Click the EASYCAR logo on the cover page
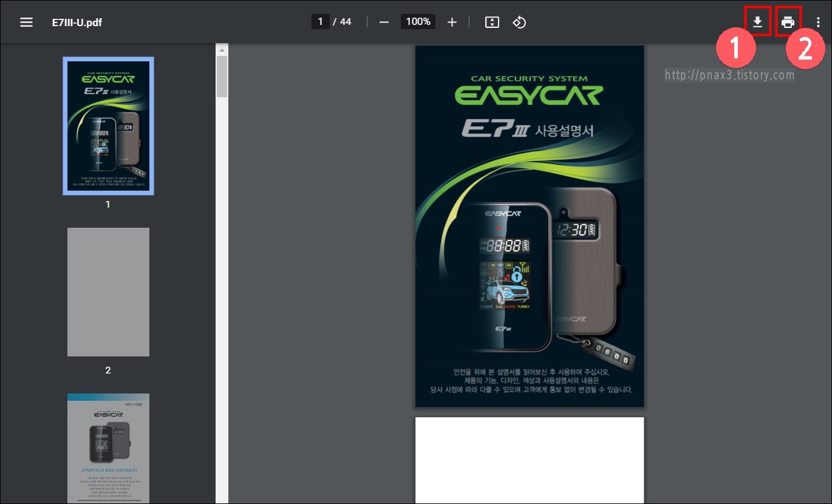Image resolution: width=832 pixels, height=504 pixels. (x=529, y=95)
